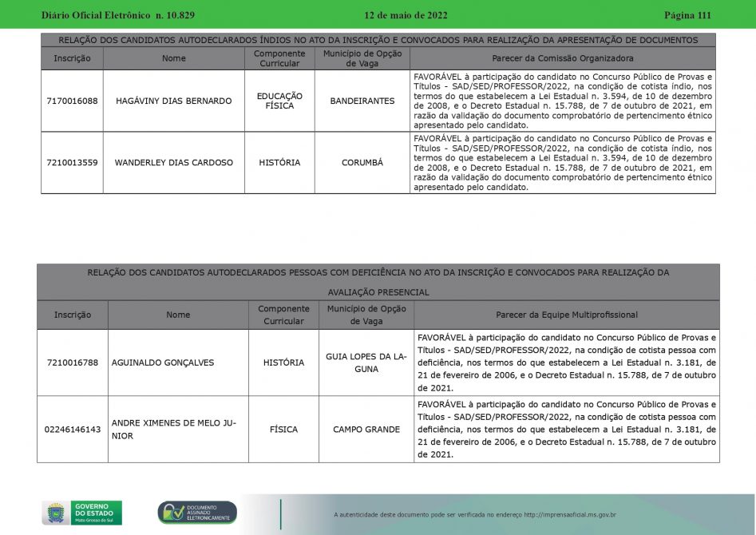
Task: Select inscription number 02246146143
Action: tap(73, 430)
